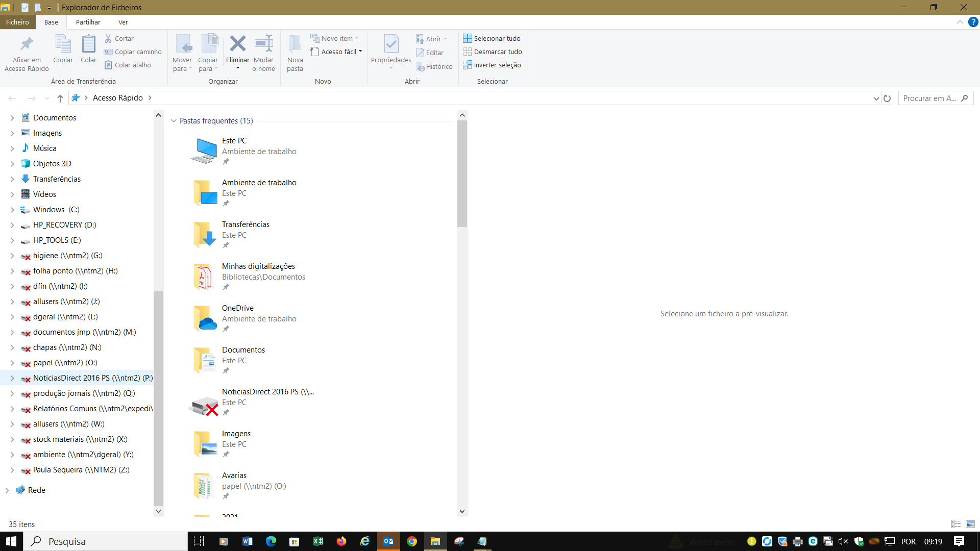This screenshot has height=551, width=980.
Task: Select the Este PC computer icon
Action: 204,151
